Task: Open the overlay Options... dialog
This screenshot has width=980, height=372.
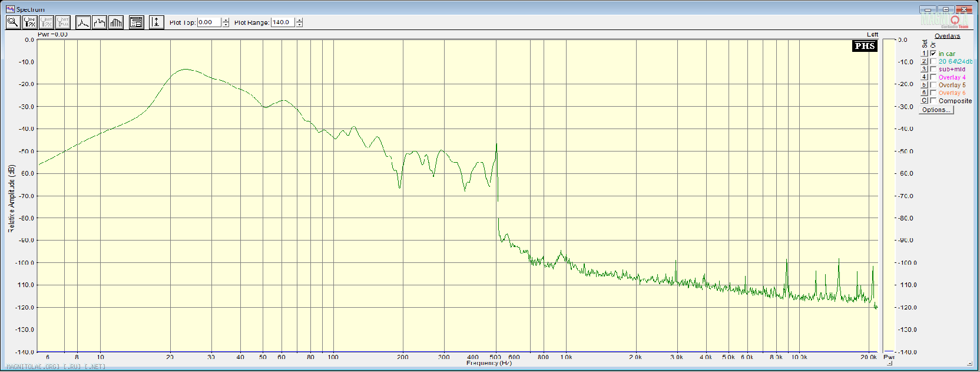Action: (936, 110)
